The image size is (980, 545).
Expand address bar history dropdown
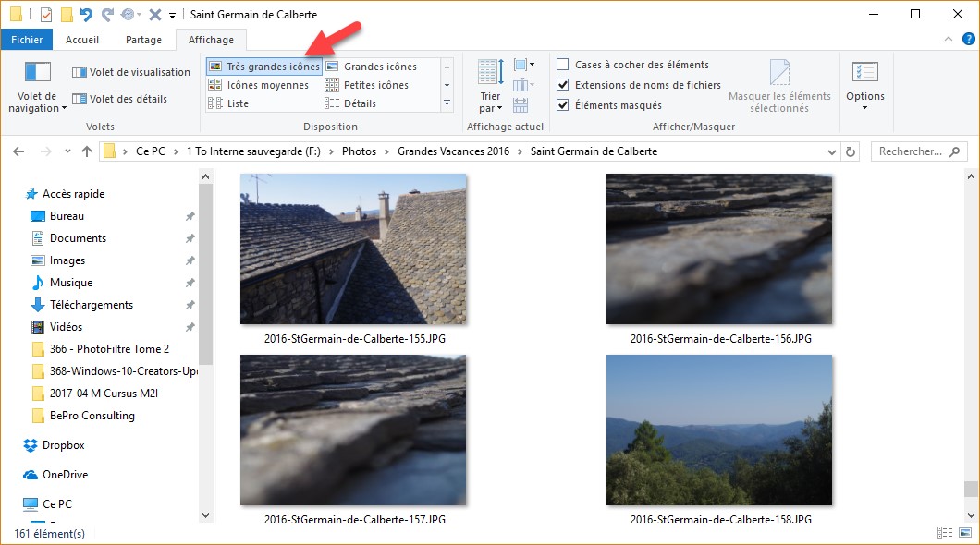[x=832, y=151]
